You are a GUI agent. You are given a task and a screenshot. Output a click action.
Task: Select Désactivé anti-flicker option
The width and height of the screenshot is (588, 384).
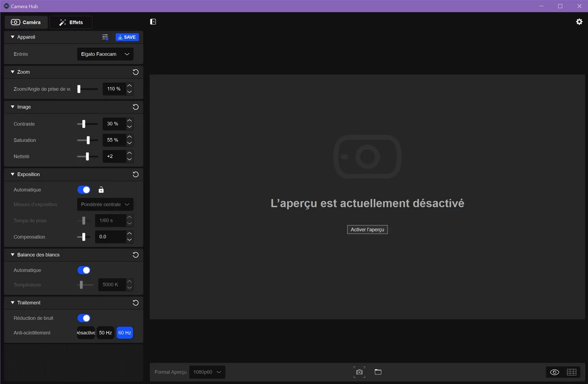[86, 333]
